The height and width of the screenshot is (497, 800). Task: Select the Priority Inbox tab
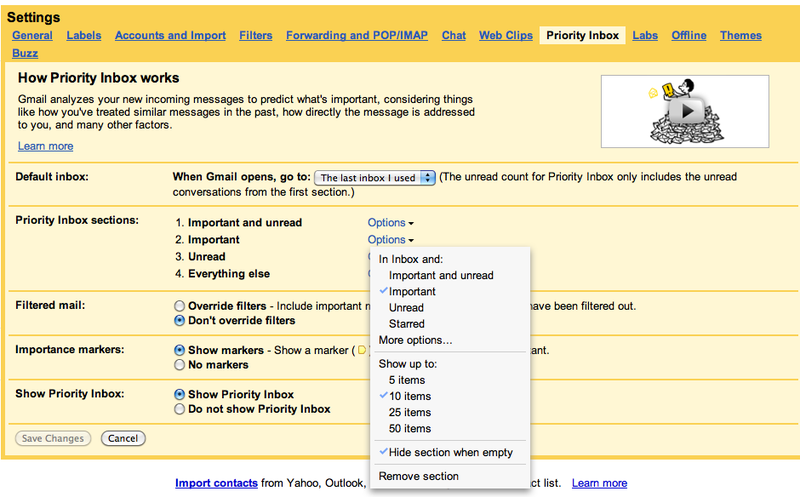click(582, 35)
